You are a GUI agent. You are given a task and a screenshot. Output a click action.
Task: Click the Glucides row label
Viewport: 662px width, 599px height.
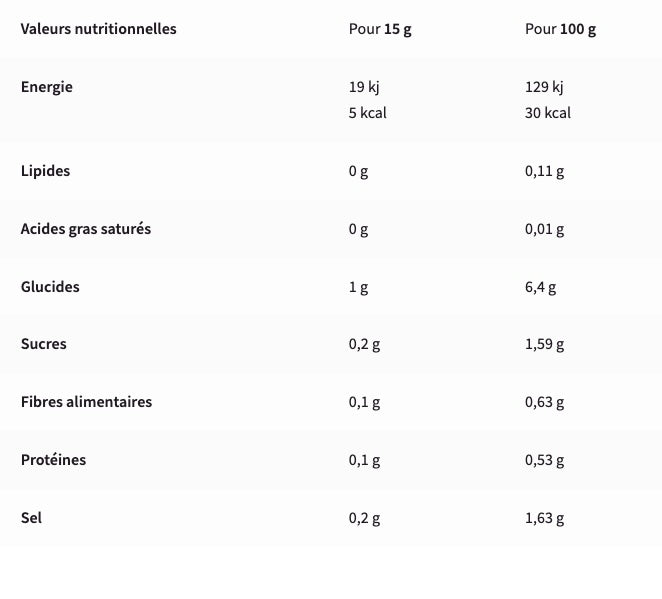pos(50,287)
